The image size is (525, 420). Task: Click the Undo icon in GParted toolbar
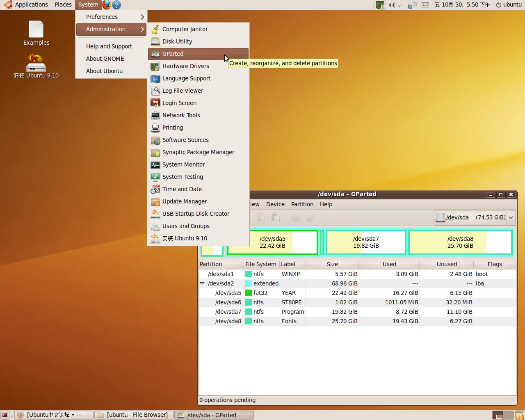(295, 218)
